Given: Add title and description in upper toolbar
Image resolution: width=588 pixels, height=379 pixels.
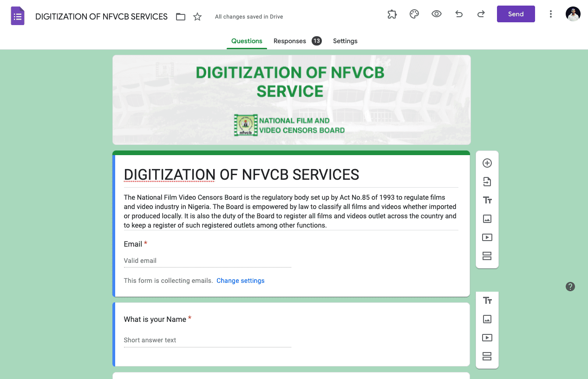Looking at the screenshot, I should point(487,200).
